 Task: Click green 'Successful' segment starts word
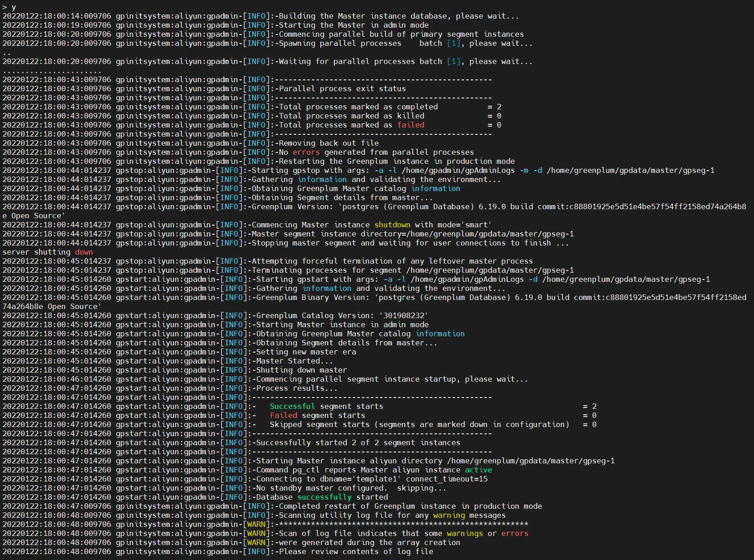click(292, 407)
